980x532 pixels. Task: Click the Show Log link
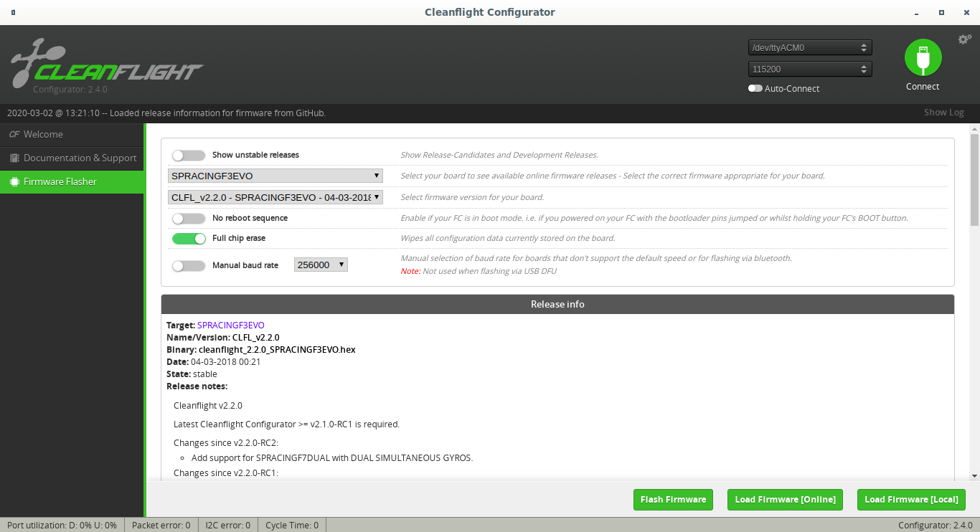tap(944, 113)
